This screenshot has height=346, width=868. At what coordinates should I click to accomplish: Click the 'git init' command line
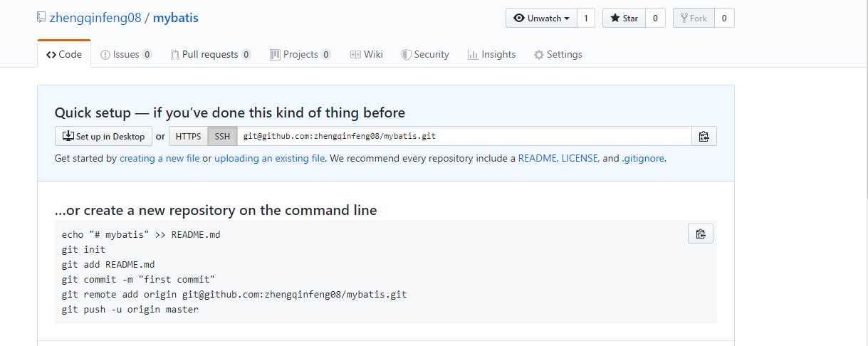(83, 250)
